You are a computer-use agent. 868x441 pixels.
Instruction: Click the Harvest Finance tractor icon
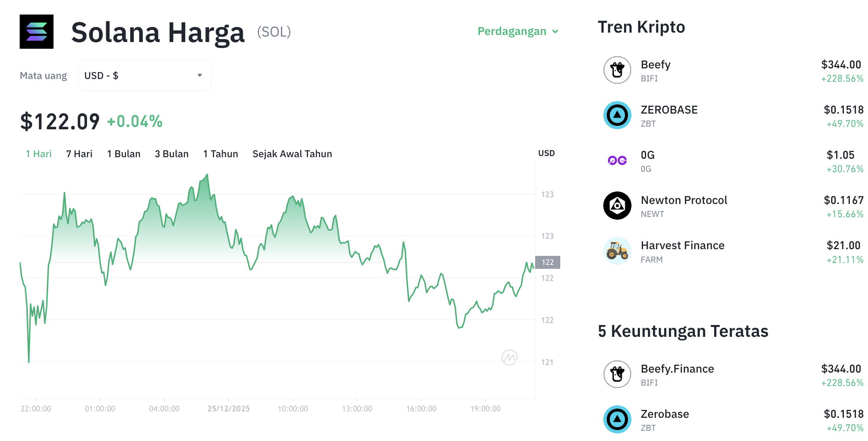point(617,250)
